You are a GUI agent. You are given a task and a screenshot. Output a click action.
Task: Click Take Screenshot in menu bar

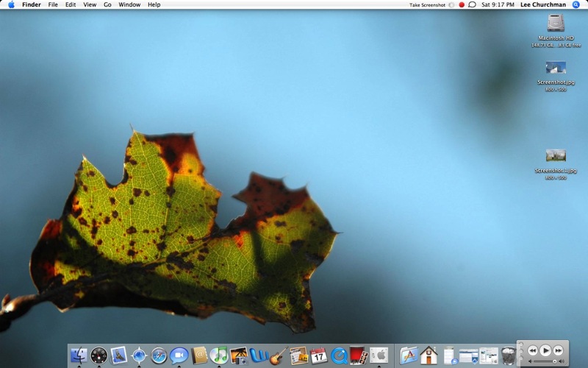tap(427, 4)
